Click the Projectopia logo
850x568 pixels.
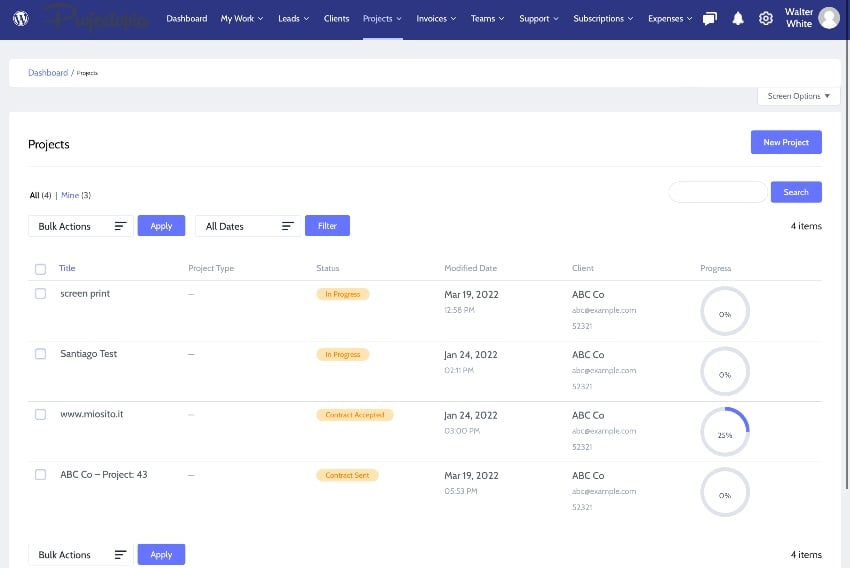coord(96,18)
